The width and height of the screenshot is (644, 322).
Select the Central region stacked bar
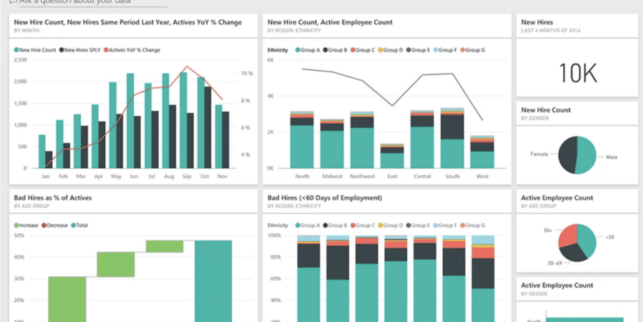(x=422, y=140)
